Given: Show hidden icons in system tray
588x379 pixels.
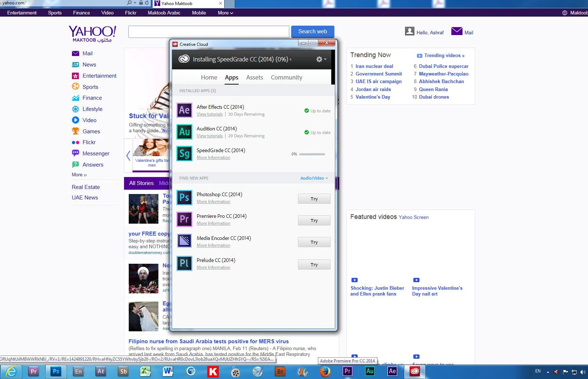Looking at the screenshot, I should 548,372.
